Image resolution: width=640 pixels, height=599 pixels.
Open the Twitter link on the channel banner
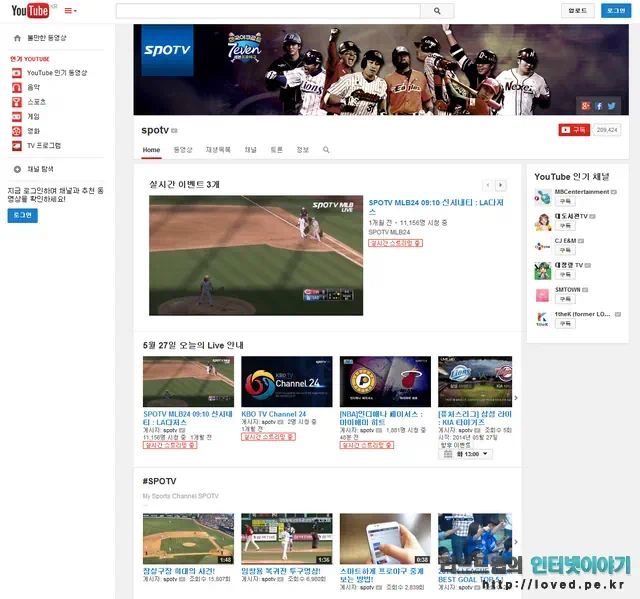point(610,105)
